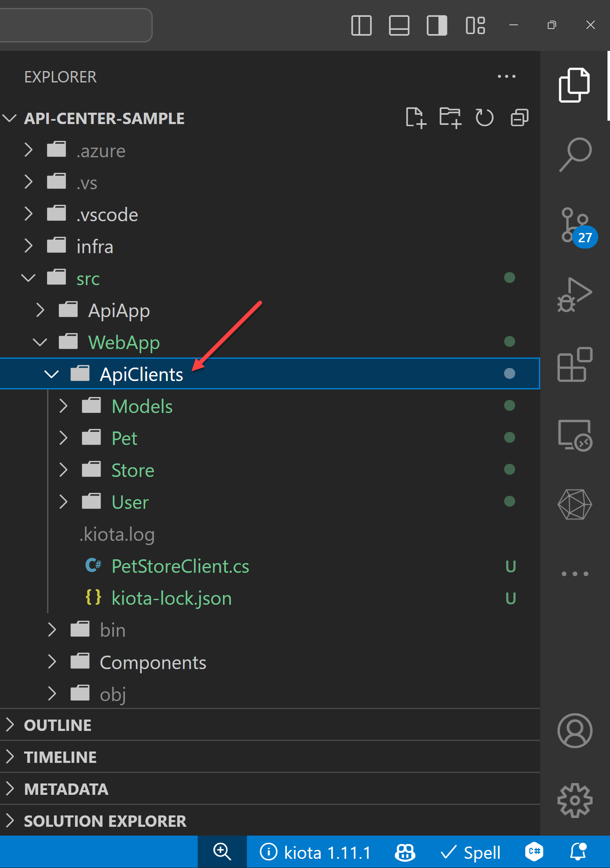Expand the infra folder
Viewport: 610px width, 868px height.
click(x=270, y=246)
